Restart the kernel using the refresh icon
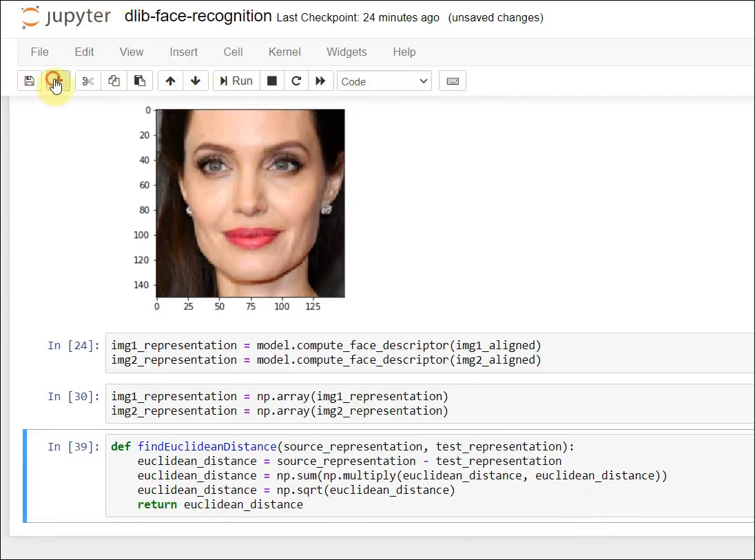The image size is (755, 560). tap(296, 81)
